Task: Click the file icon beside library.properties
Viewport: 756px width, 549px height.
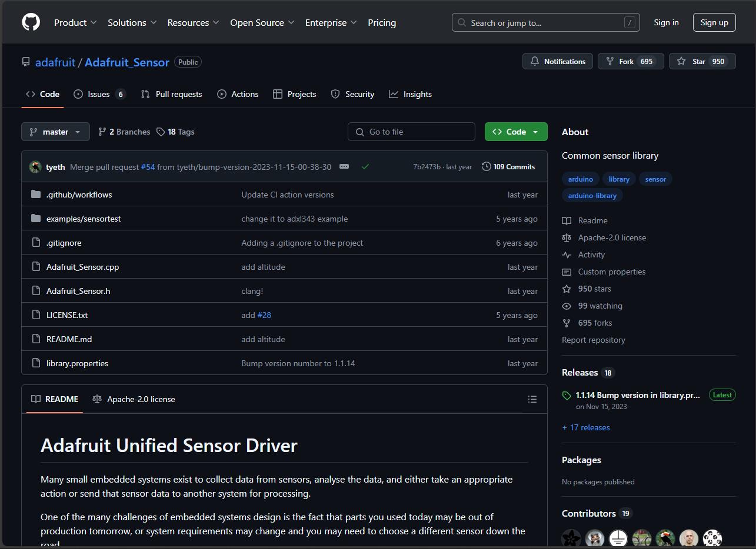Action: (x=36, y=363)
